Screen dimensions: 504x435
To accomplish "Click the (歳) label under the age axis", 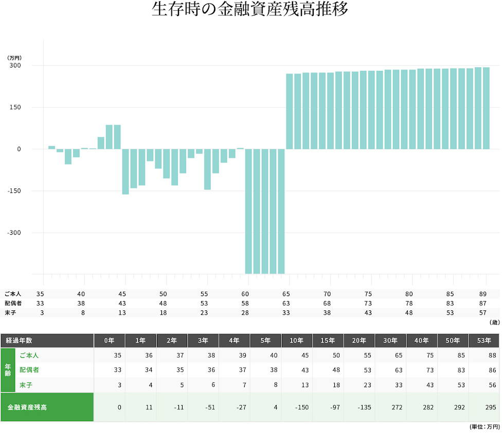I will coord(494,322).
